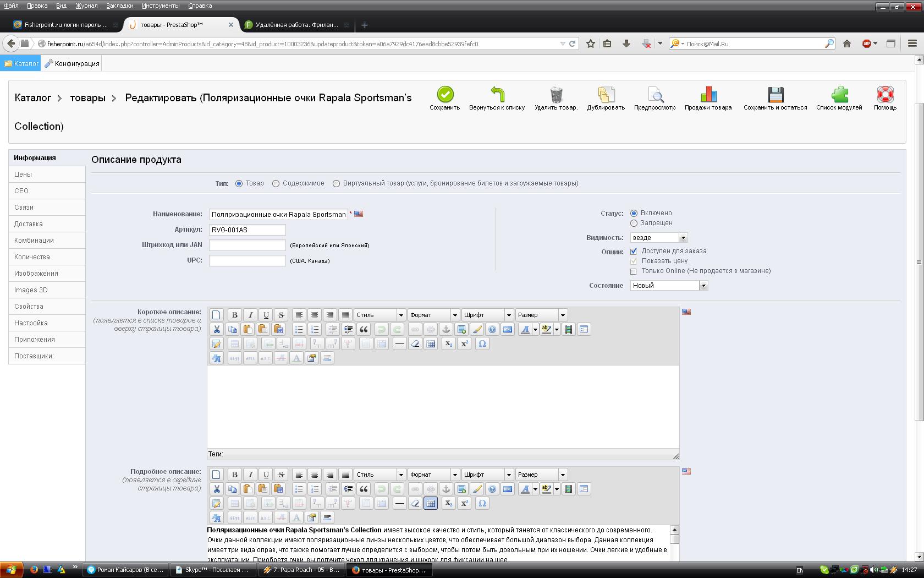
Task: Click Удалить товар
Action: [556, 98]
